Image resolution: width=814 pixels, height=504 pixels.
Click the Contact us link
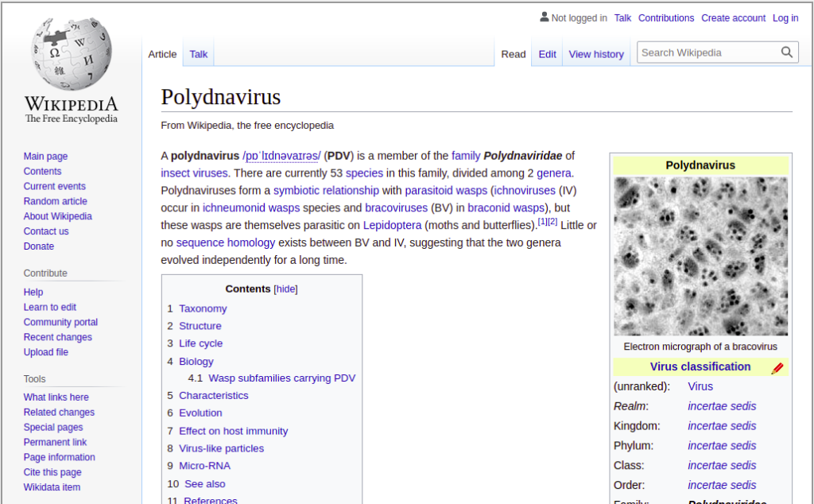tap(46, 231)
